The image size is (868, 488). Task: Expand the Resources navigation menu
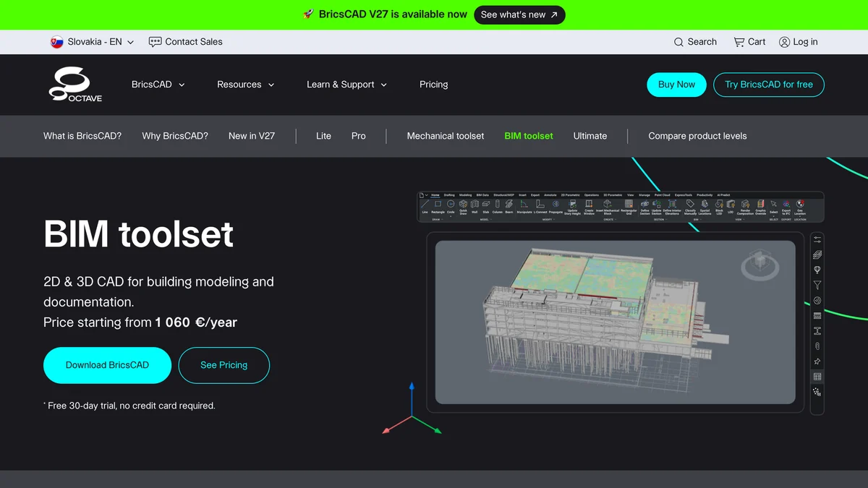coord(246,85)
